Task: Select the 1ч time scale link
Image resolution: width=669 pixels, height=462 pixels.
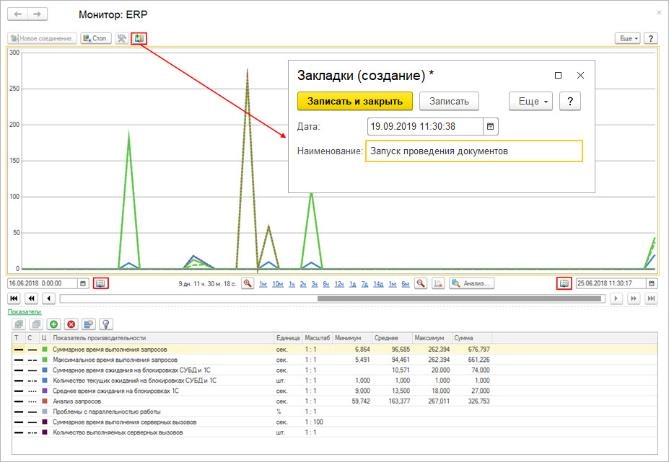Action: pos(262,284)
